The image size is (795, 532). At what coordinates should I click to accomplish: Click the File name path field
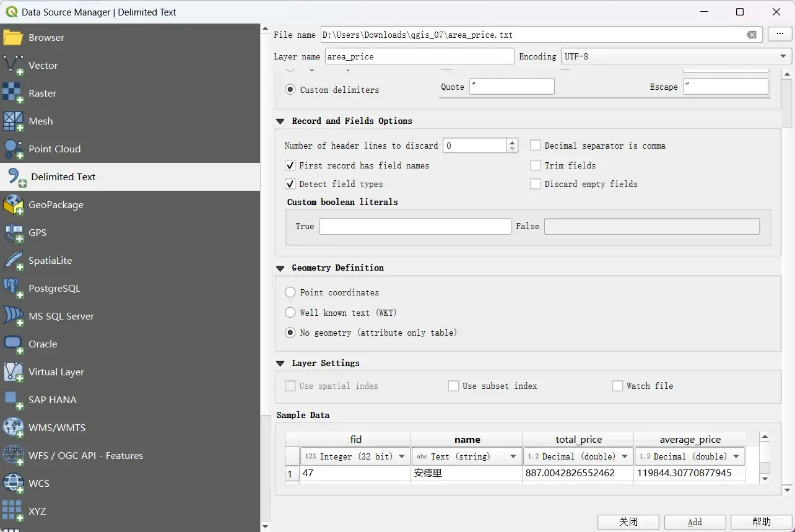pyautogui.click(x=542, y=35)
